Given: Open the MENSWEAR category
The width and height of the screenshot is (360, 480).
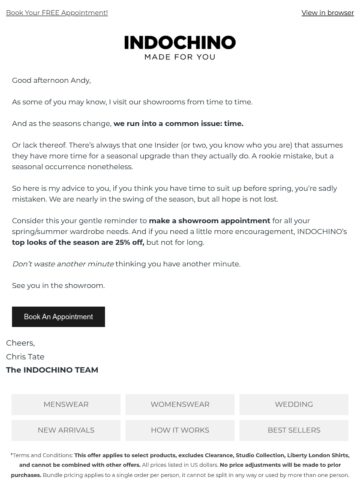Looking at the screenshot, I should 66,404.
